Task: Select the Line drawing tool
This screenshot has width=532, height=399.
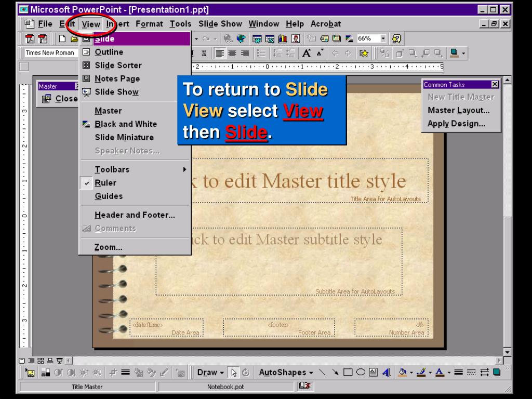Action: pyautogui.click(x=322, y=373)
